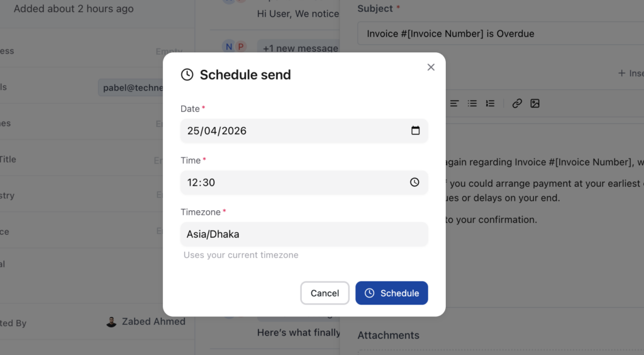Insert a hyperlink using the link icon
This screenshot has width=644, height=355.
[x=517, y=104]
